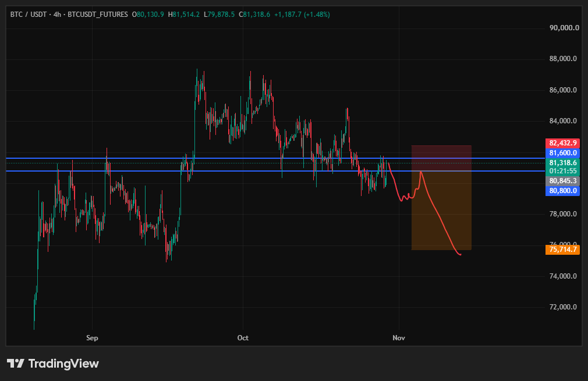
Task: Select the orange profit zone of the short position
Action: pyautogui.click(x=441, y=211)
